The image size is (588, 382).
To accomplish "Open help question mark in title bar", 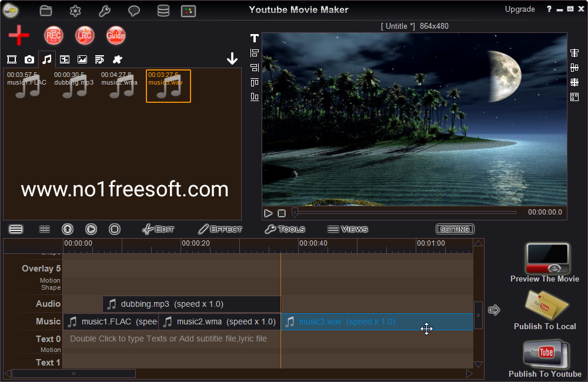I will click(549, 9).
